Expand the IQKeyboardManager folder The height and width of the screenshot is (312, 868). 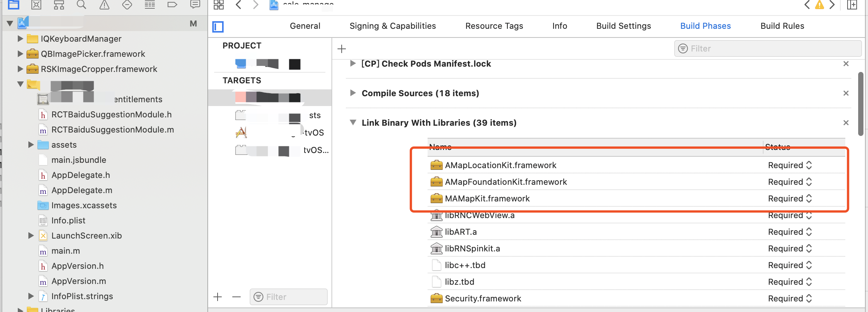pyautogui.click(x=20, y=39)
